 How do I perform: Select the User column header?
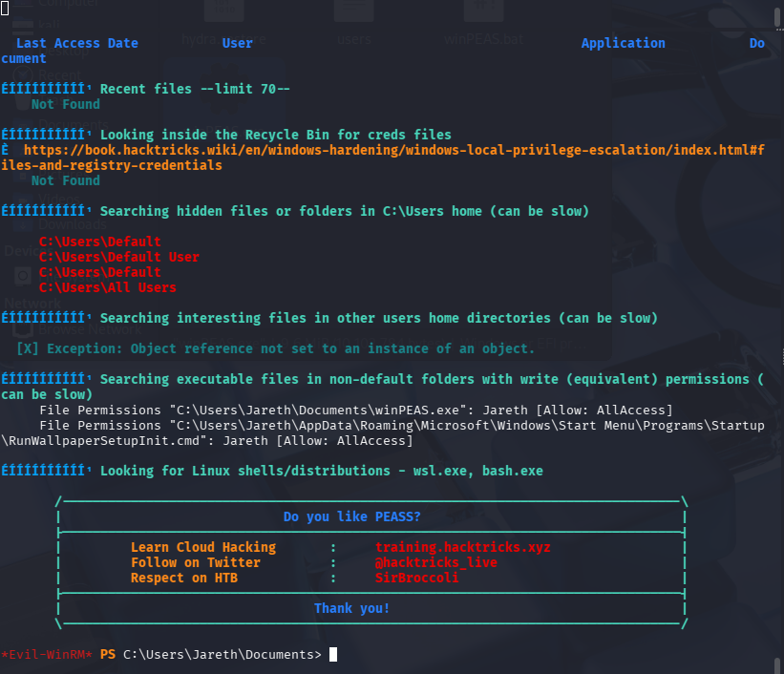pos(237,43)
